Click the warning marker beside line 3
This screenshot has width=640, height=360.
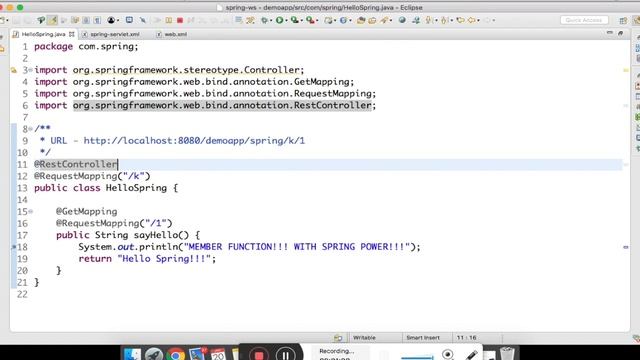(14, 70)
